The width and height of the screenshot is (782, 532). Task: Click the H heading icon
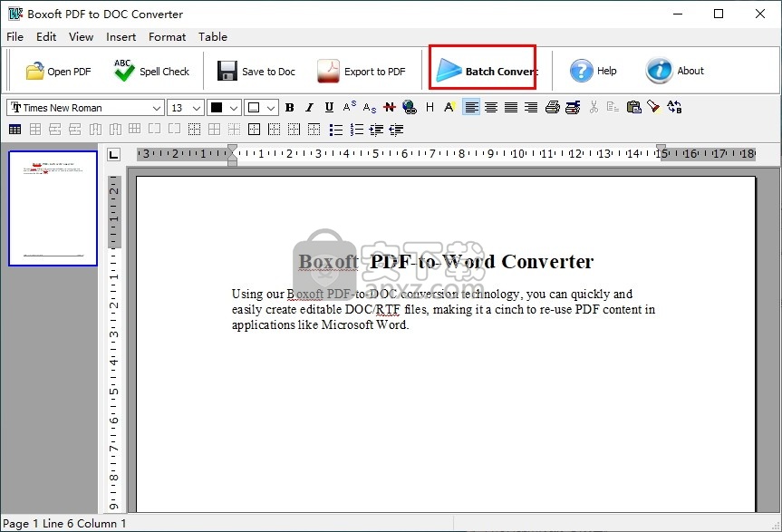[x=430, y=107]
